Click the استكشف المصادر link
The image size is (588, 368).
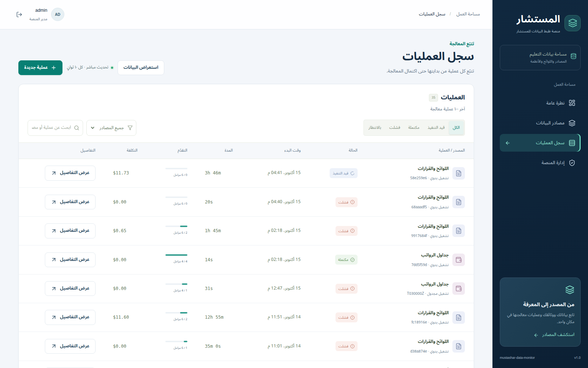click(x=554, y=335)
